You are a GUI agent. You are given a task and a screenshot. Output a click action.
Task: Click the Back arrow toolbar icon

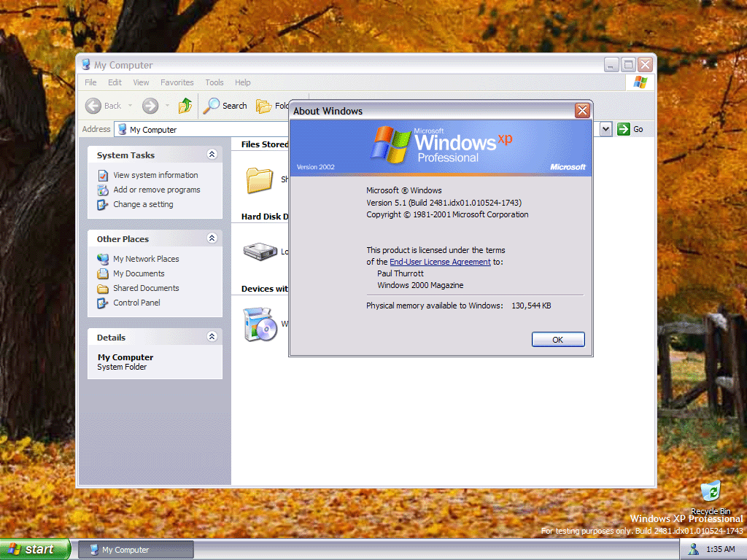tap(93, 106)
